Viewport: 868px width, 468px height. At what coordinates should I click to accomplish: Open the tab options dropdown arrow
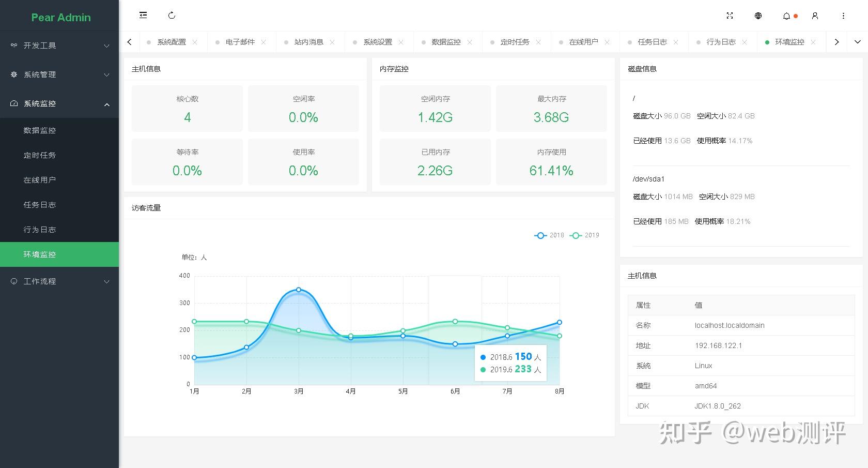coord(857,42)
